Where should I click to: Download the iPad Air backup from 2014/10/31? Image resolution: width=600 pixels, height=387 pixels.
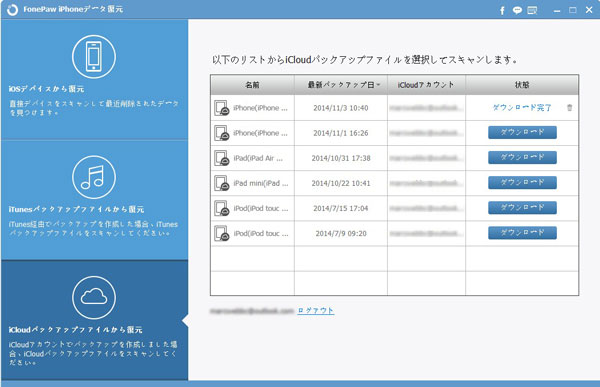click(x=522, y=157)
